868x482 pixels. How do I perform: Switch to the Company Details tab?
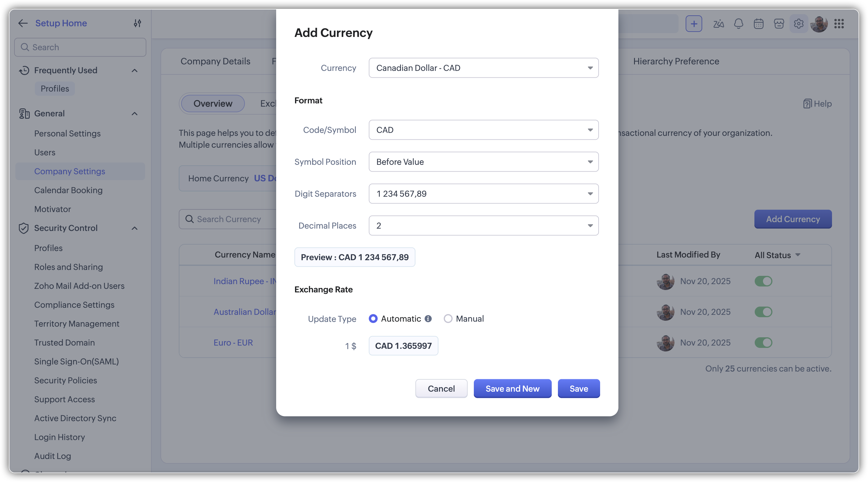215,61
